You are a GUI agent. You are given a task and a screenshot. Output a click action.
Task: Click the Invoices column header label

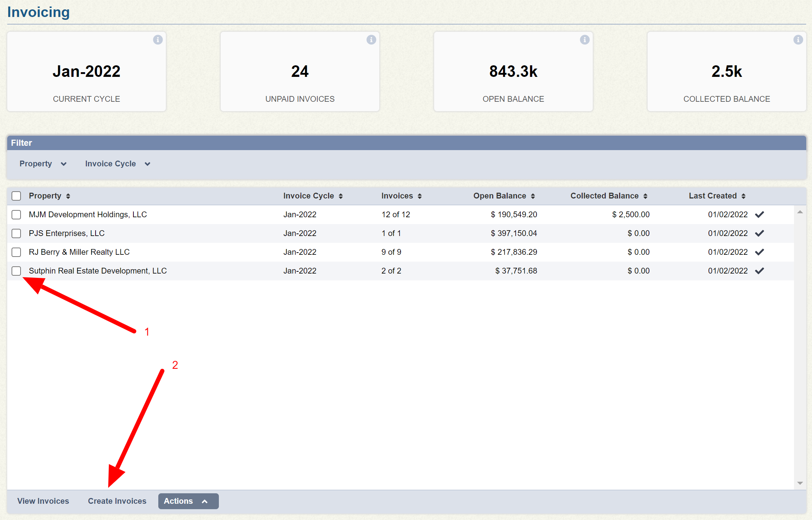tap(397, 196)
